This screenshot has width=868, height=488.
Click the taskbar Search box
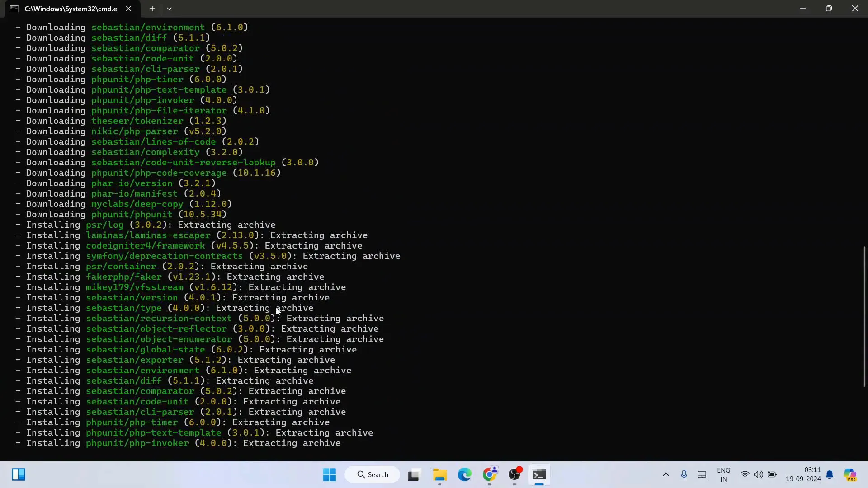[373, 474]
